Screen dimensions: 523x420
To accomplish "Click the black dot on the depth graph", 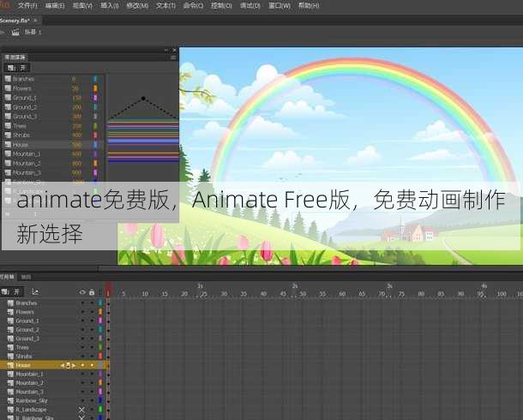I will click(x=143, y=99).
